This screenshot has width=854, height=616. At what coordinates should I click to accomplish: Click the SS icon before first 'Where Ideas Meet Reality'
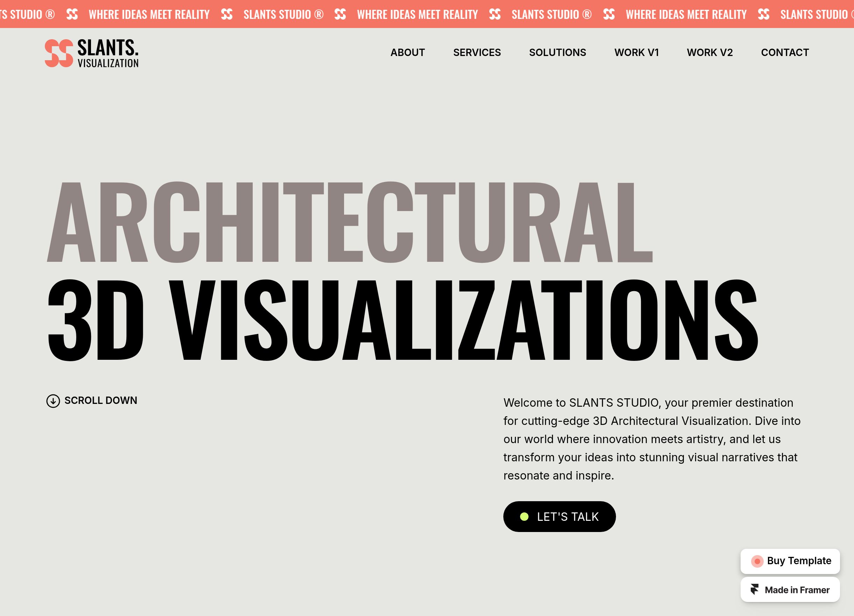click(72, 14)
